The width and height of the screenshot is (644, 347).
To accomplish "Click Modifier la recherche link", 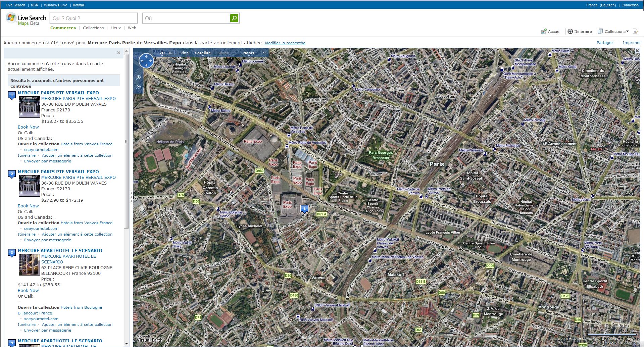I will click(x=285, y=43).
